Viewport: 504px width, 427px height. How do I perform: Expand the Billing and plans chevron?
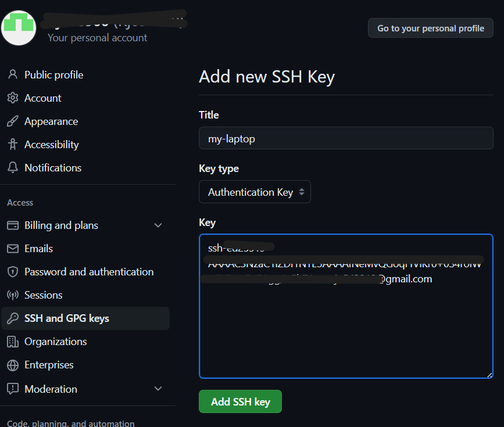pyautogui.click(x=158, y=225)
